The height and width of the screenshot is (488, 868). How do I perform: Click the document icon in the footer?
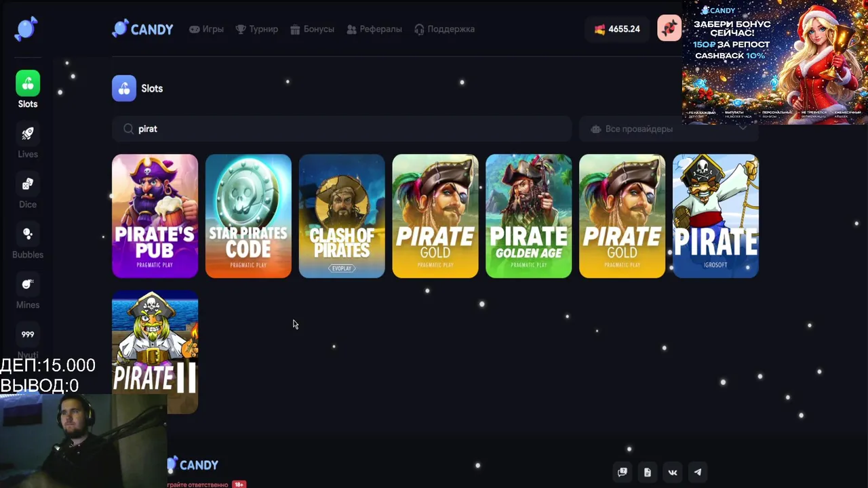tap(648, 472)
